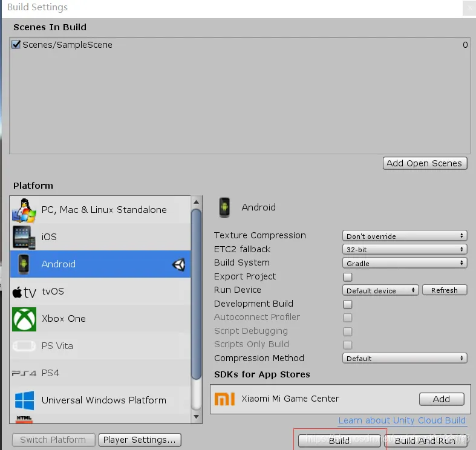Select the PC, Mac & Linux Standalone platform
Screen dimensions: 476x450
point(100,210)
